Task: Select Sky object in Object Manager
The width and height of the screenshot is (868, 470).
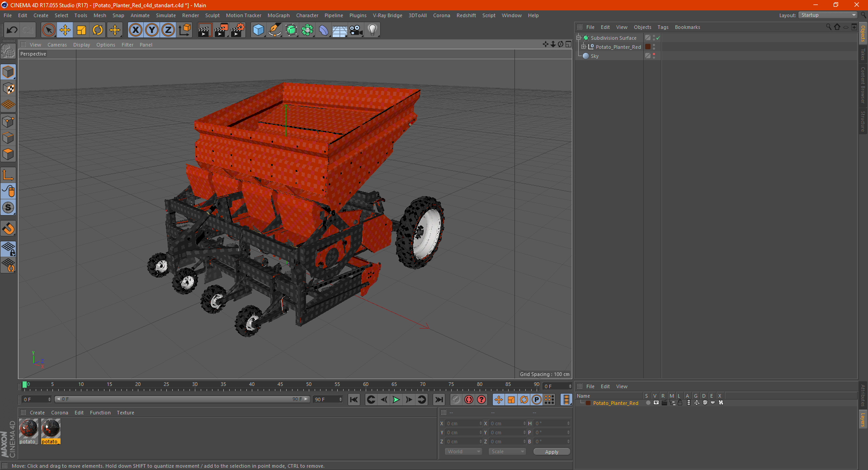Action: coord(594,56)
